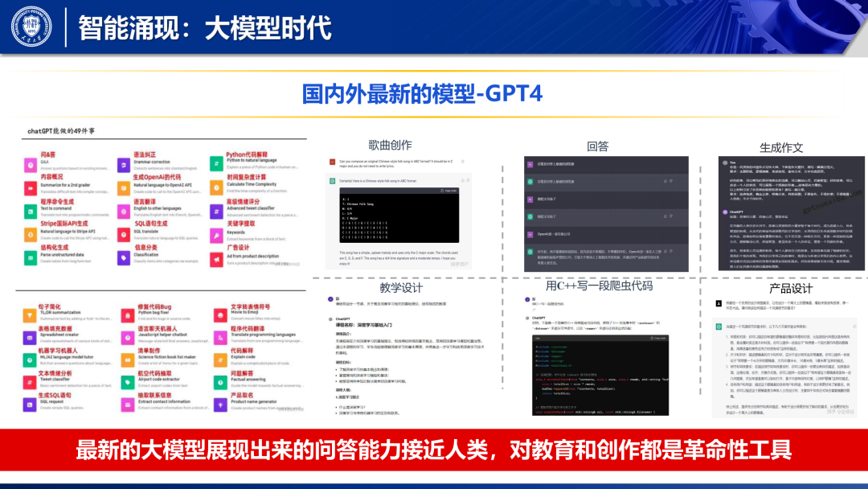Image resolution: width=868 pixels, height=489 pixels.
Task: Click the purple Advanced tweet classifier icon
Action: [x=216, y=212]
